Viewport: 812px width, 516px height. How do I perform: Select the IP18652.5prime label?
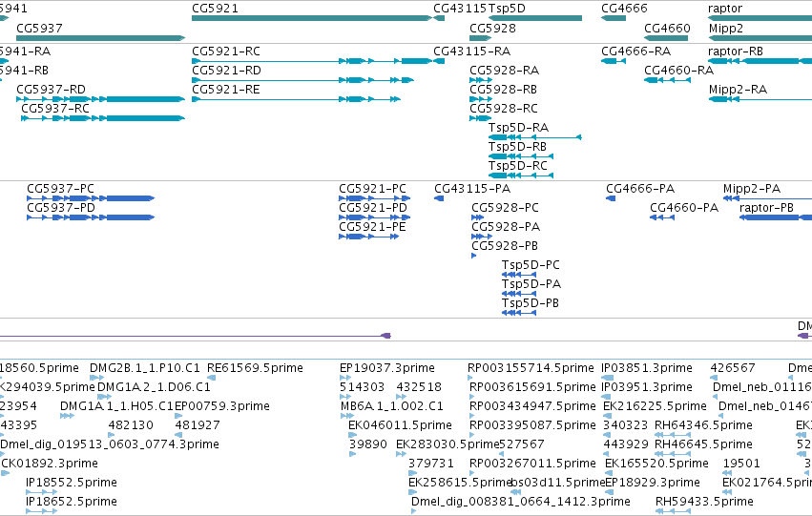[72, 502]
